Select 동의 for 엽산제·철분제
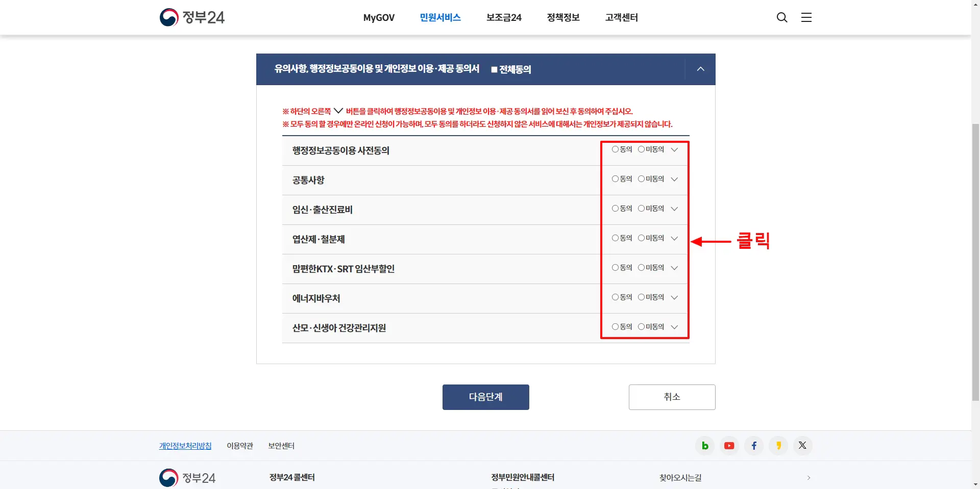The image size is (980, 489). (615, 238)
